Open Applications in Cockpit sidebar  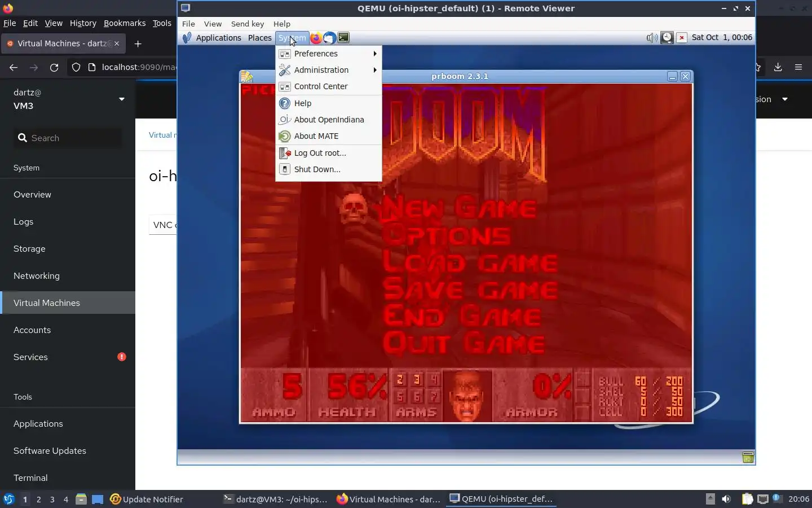tap(68, 423)
